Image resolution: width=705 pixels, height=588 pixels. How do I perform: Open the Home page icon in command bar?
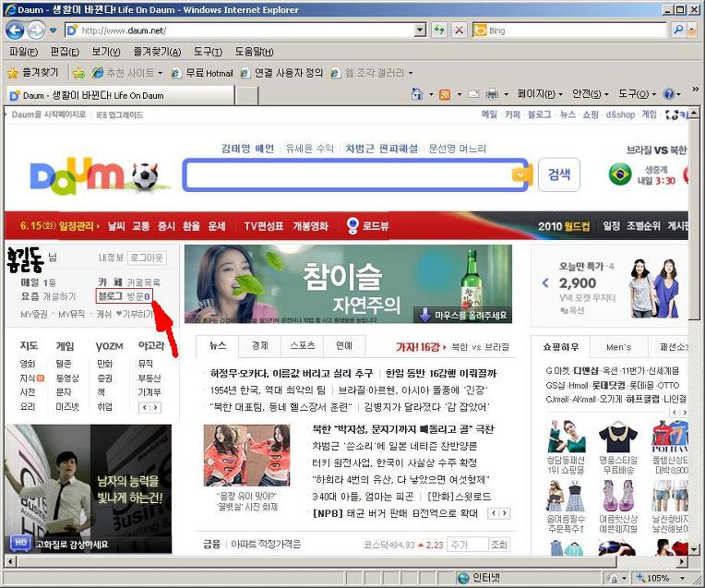tap(417, 94)
